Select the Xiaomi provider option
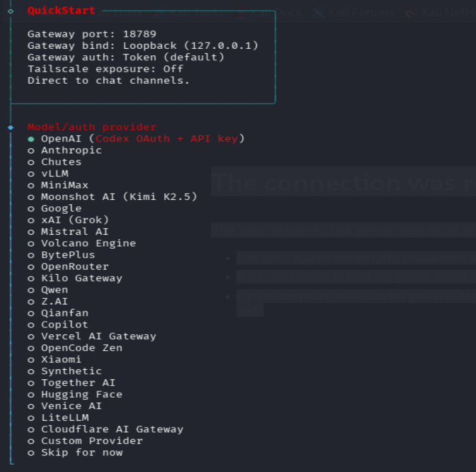Image resolution: width=476 pixels, height=472 pixels. pos(55,360)
